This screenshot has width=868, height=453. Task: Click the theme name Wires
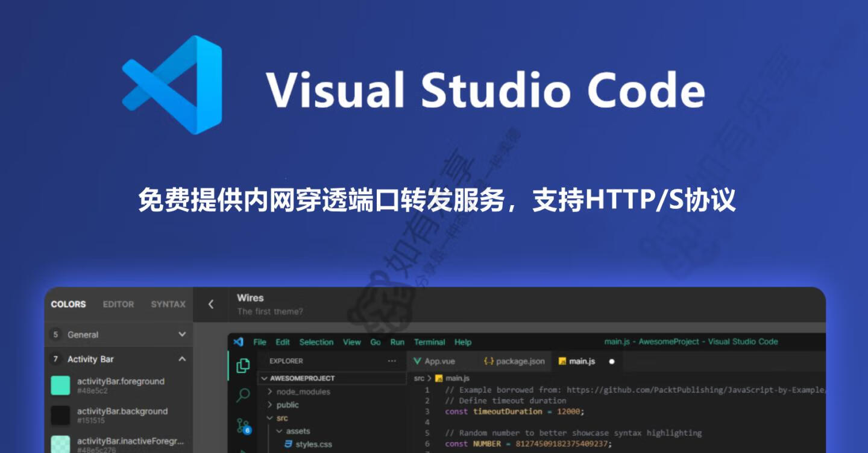point(250,297)
